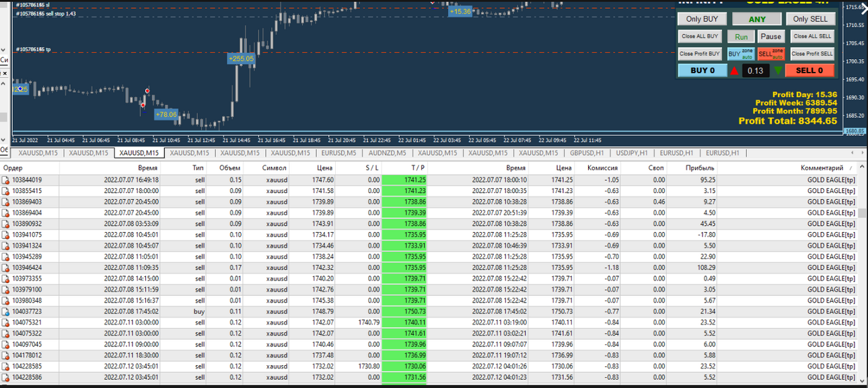The height and width of the screenshot is (388, 868).
Task: Switch to the AUDNZD,M5 chart tab
Action: pyautogui.click(x=388, y=153)
